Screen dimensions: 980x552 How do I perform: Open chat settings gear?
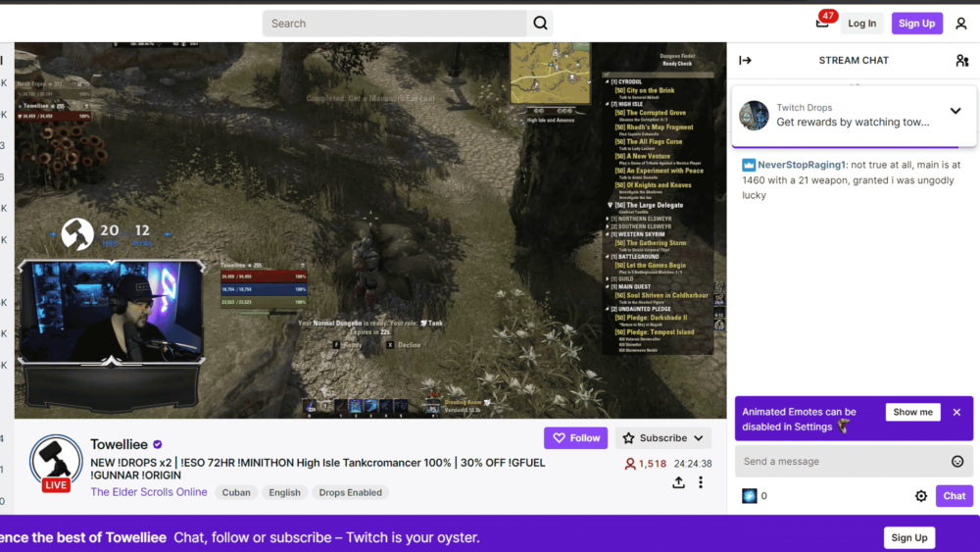pyautogui.click(x=920, y=496)
